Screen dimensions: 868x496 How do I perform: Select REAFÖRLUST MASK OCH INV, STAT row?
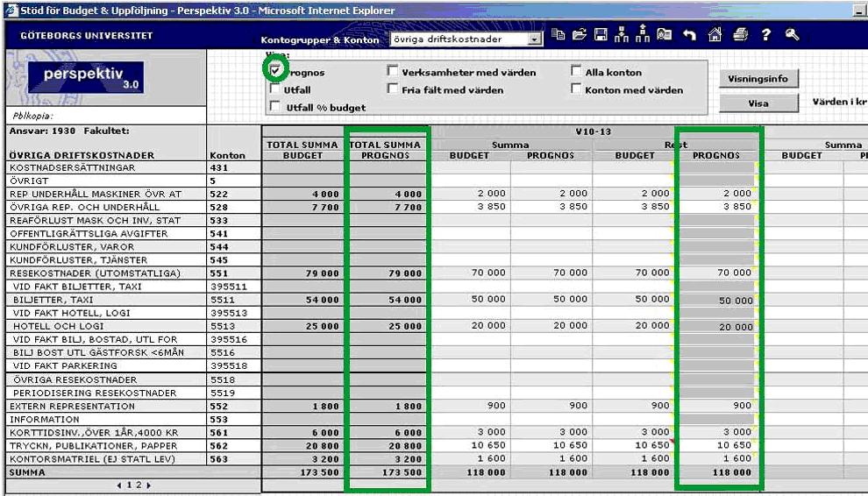pyautogui.click(x=96, y=220)
